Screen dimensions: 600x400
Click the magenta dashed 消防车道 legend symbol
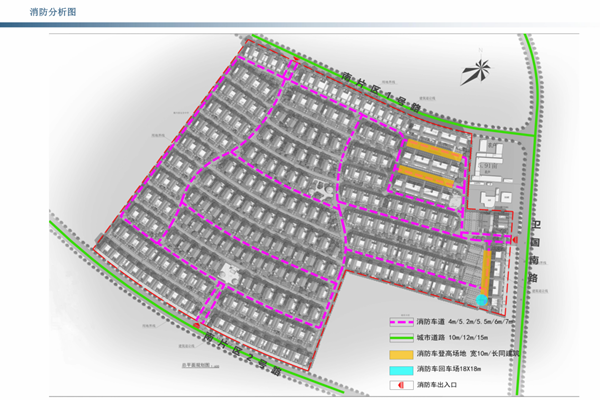(x=402, y=323)
